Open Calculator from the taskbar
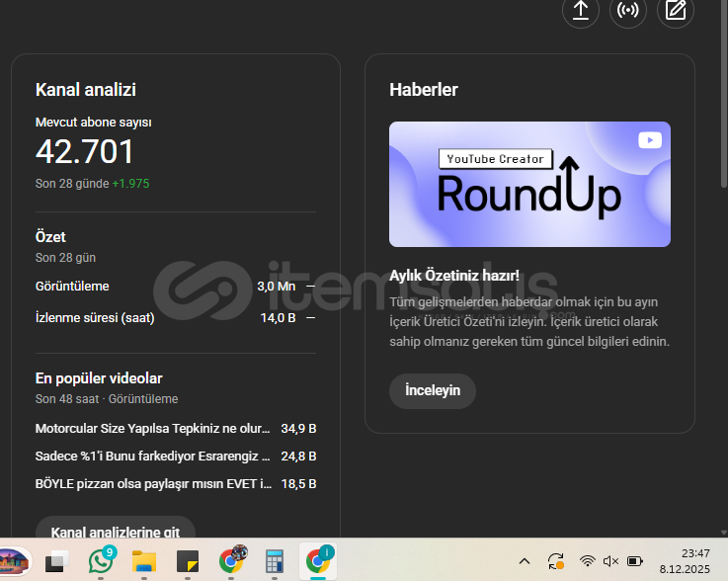 [x=275, y=561]
